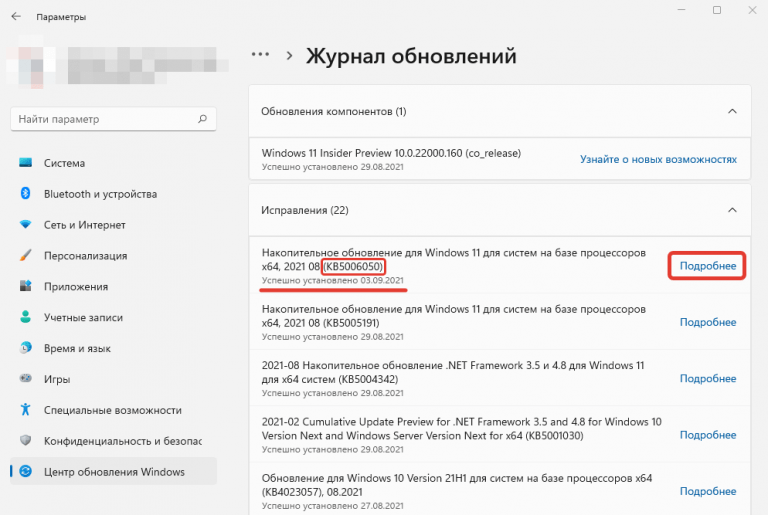Go back with the arrow icon

click(16, 17)
